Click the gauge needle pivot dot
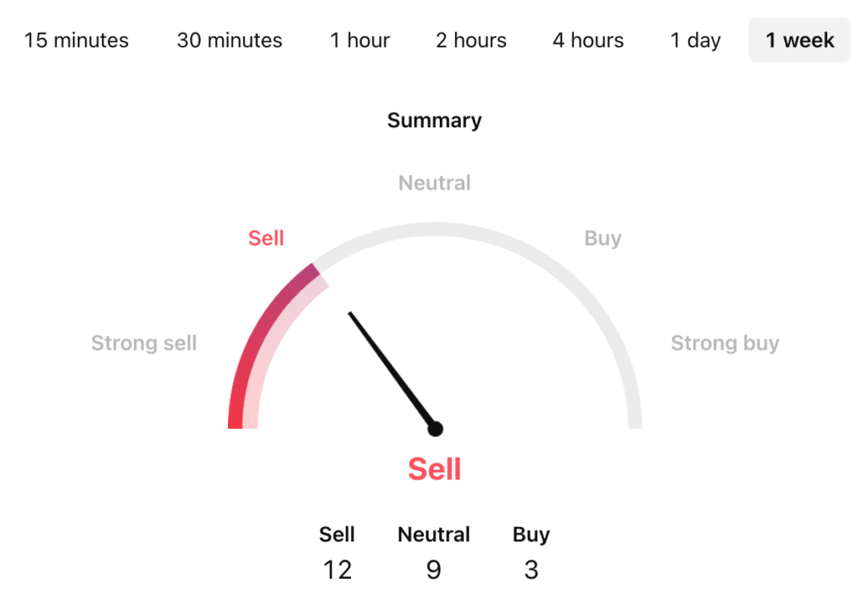 click(x=435, y=429)
